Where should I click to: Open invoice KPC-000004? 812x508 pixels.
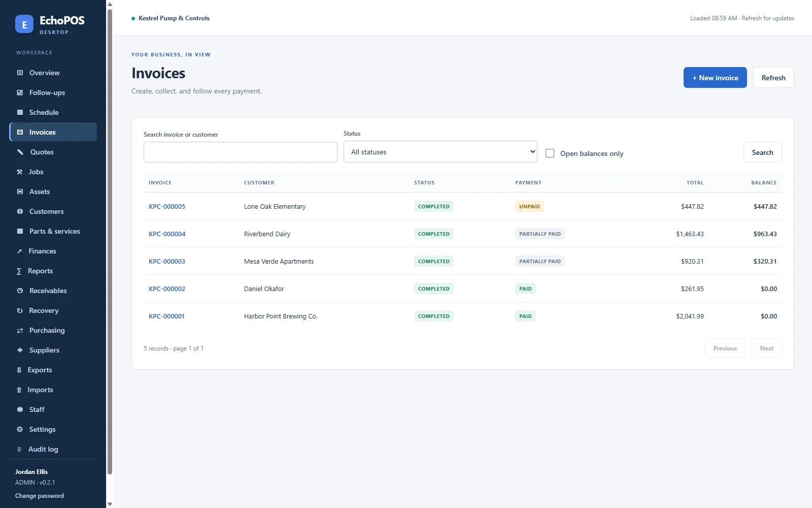pyautogui.click(x=167, y=234)
